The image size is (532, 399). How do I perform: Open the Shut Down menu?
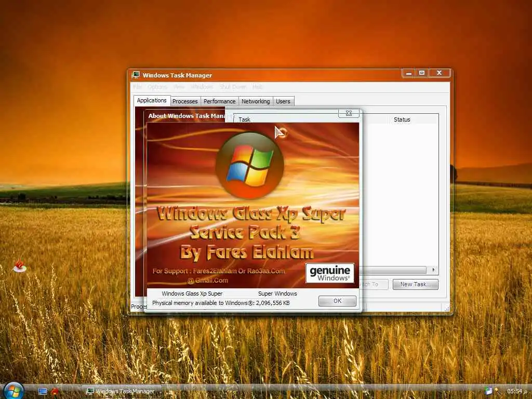coord(233,87)
